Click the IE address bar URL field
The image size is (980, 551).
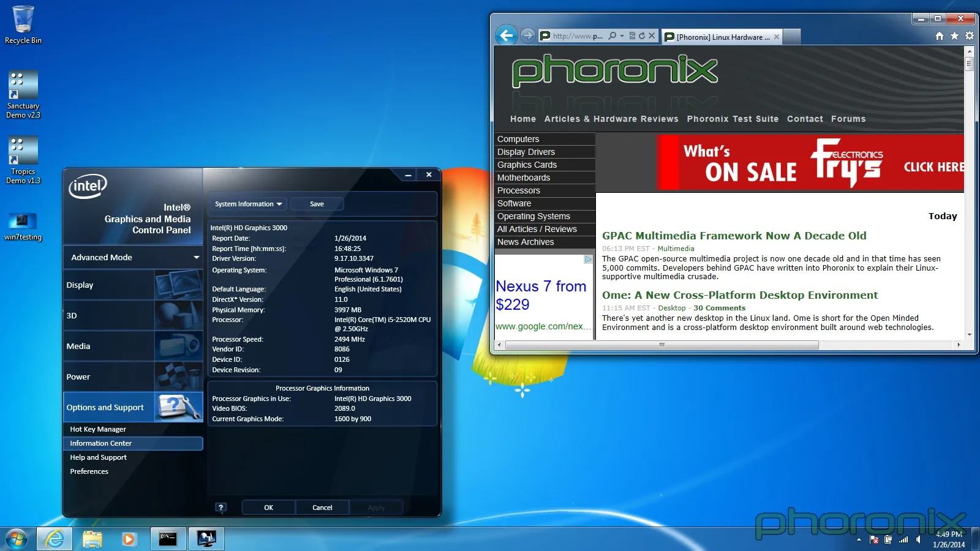pos(578,36)
